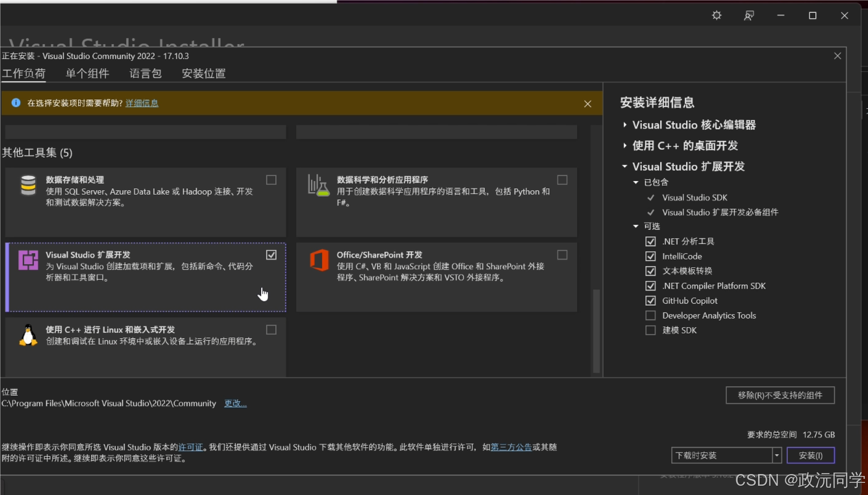Screen dimensions: 868x495
Task: Enable 建模 SDK option
Action: [650, 330]
